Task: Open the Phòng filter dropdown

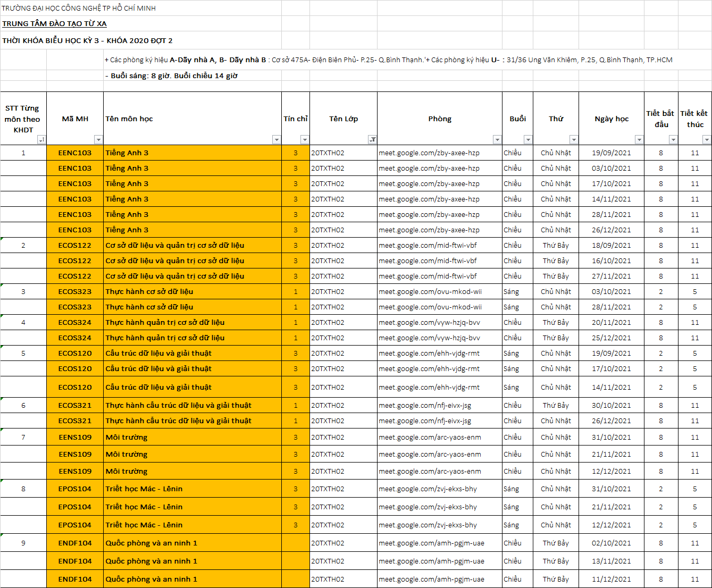Action: click(497, 140)
